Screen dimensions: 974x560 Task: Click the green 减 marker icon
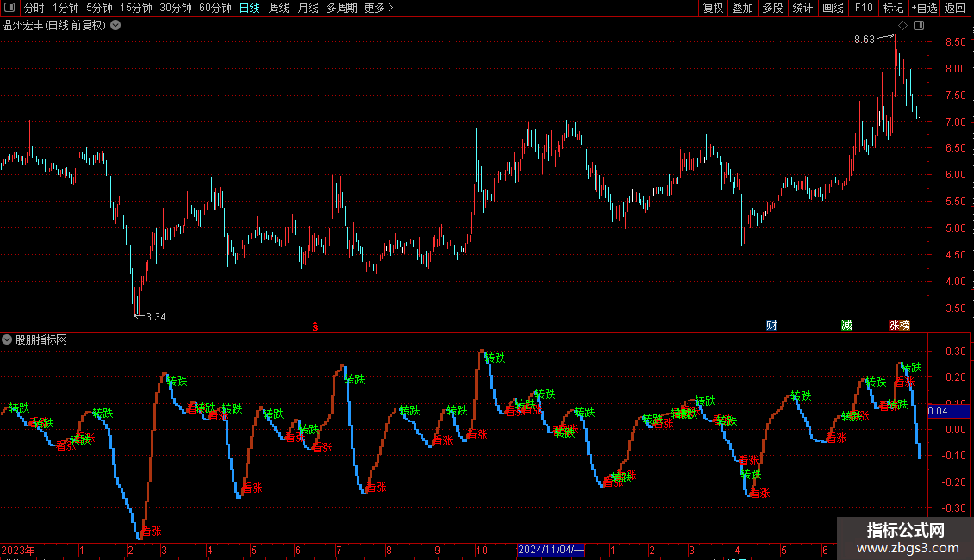[846, 326]
